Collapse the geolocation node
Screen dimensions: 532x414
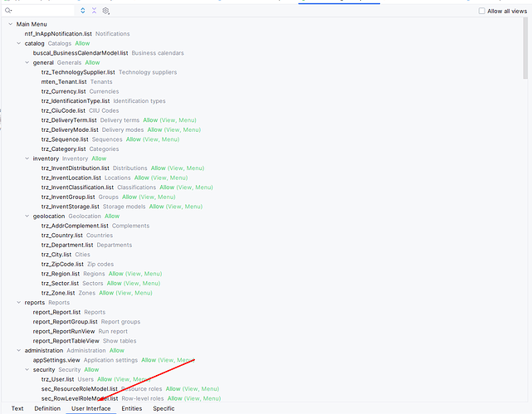[x=27, y=216]
